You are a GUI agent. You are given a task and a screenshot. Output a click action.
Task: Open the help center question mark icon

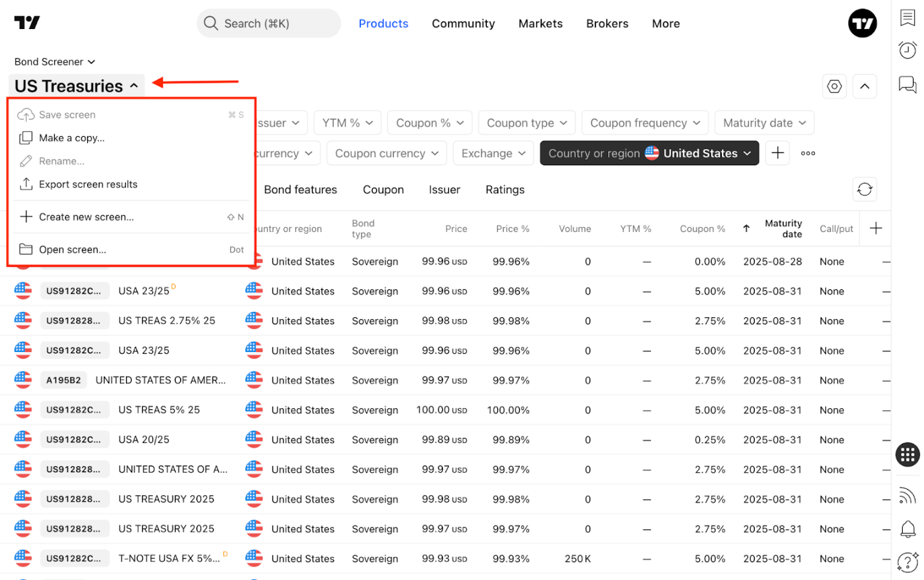coord(907,562)
